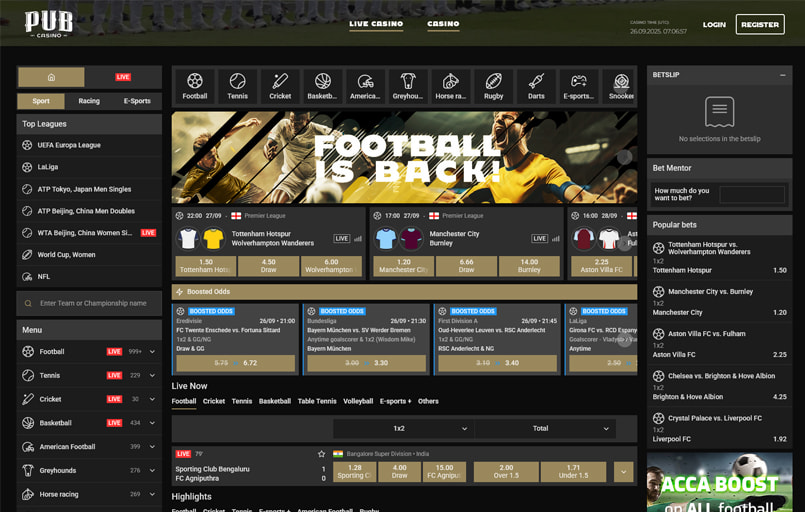Open the Darts sport category icon
The image size is (805, 512).
(x=536, y=86)
